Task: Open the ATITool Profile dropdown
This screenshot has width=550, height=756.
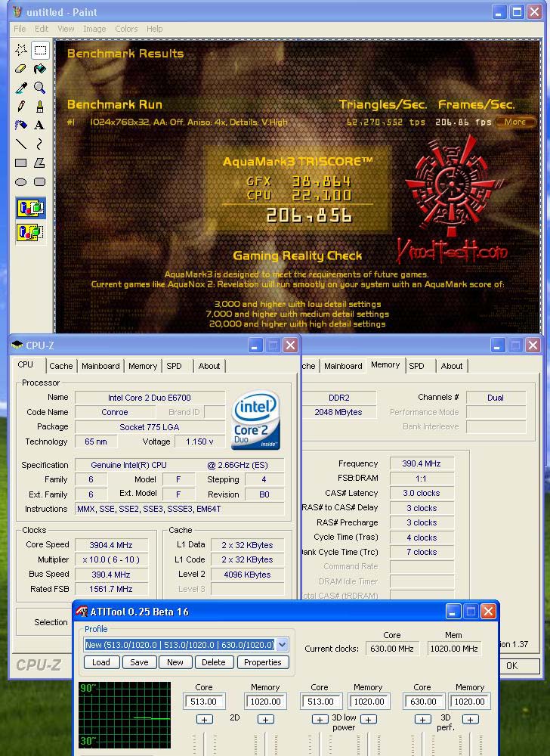Action: pyautogui.click(x=283, y=645)
